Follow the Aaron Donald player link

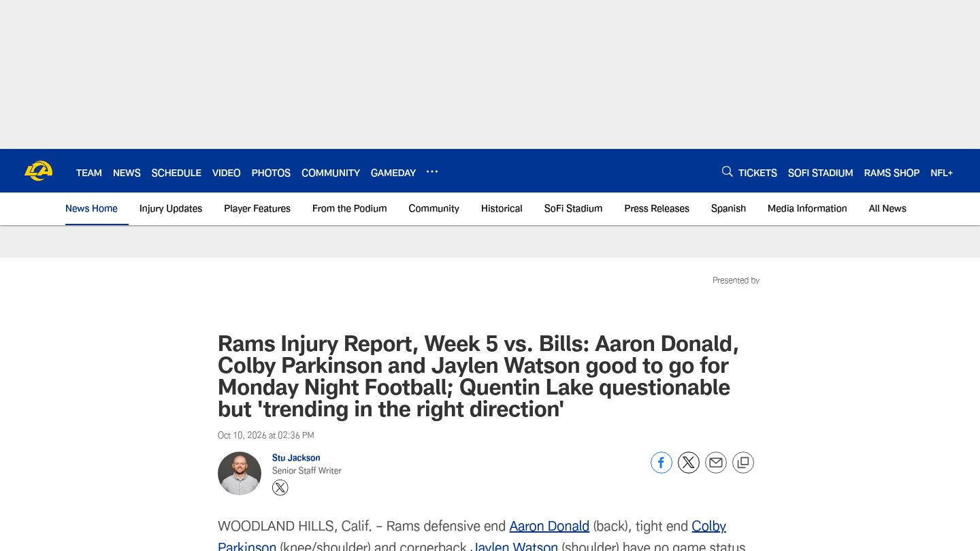tap(549, 526)
